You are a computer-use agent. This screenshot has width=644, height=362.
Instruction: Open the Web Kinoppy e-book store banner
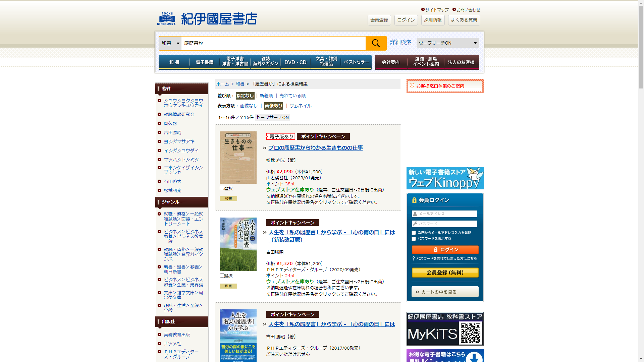(445, 178)
